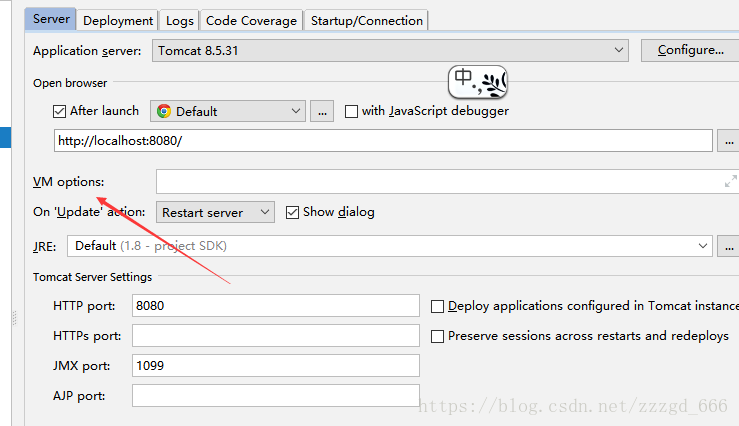The height and width of the screenshot is (426, 739).
Task: Switch to the Server tab
Action: (x=50, y=19)
